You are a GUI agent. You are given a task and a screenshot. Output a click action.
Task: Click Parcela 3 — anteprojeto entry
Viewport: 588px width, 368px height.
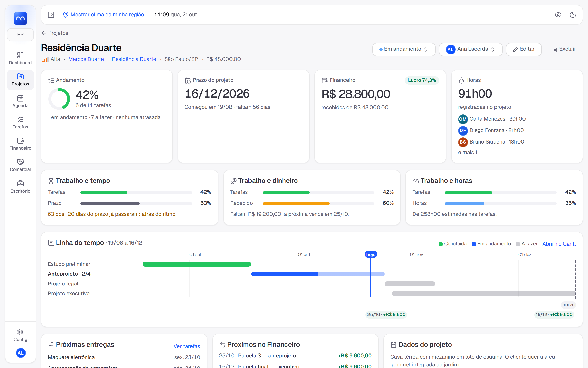[x=295, y=356]
